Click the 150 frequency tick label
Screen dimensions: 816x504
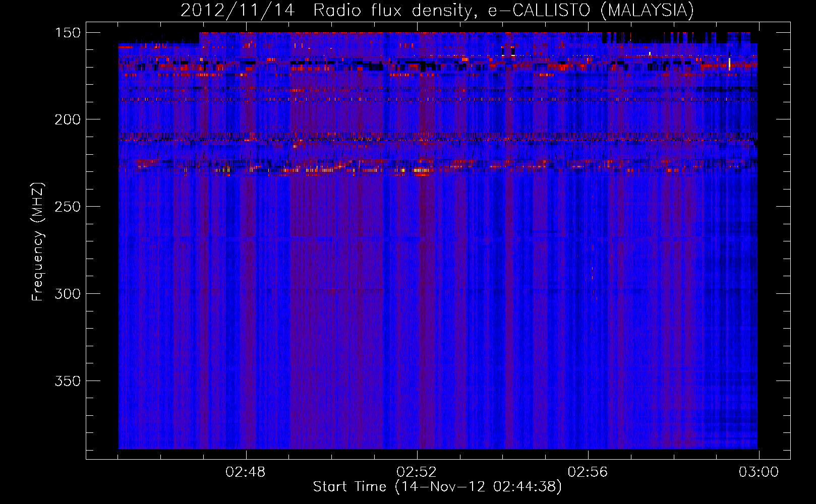point(68,33)
